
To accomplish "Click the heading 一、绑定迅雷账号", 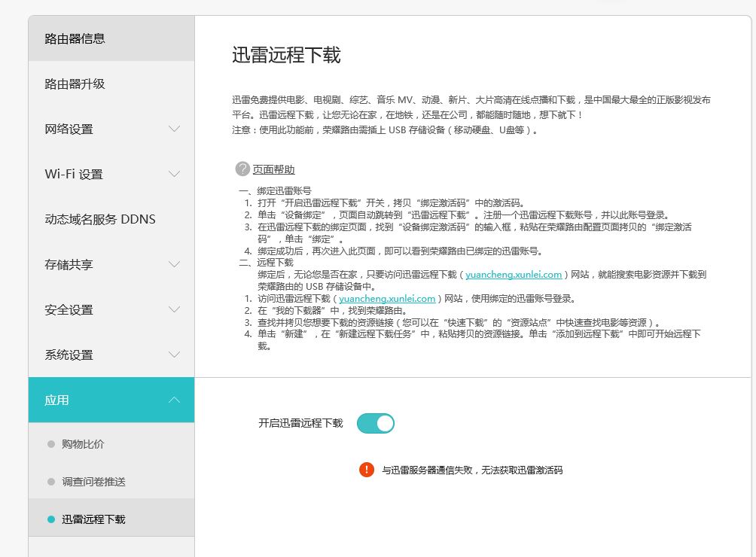I will pyautogui.click(x=276, y=190).
